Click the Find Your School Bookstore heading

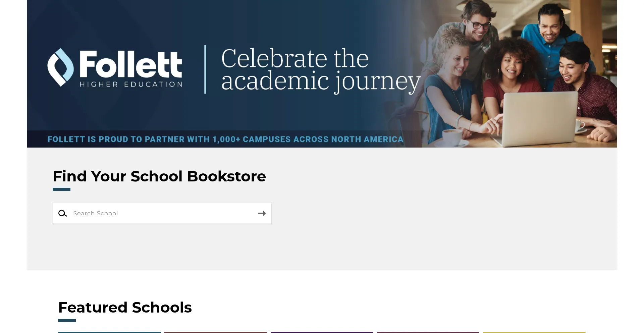pyautogui.click(x=159, y=176)
